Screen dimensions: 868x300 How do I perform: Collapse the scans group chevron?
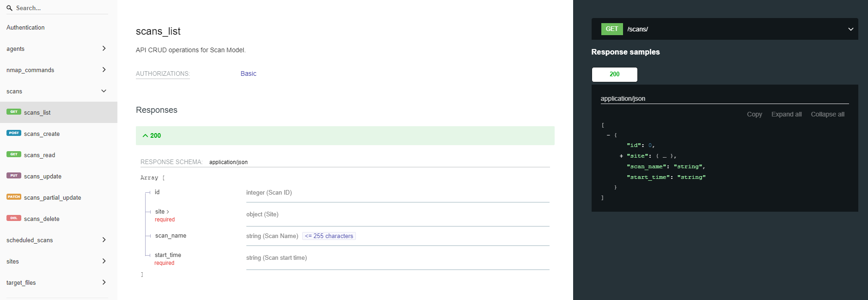coord(104,91)
